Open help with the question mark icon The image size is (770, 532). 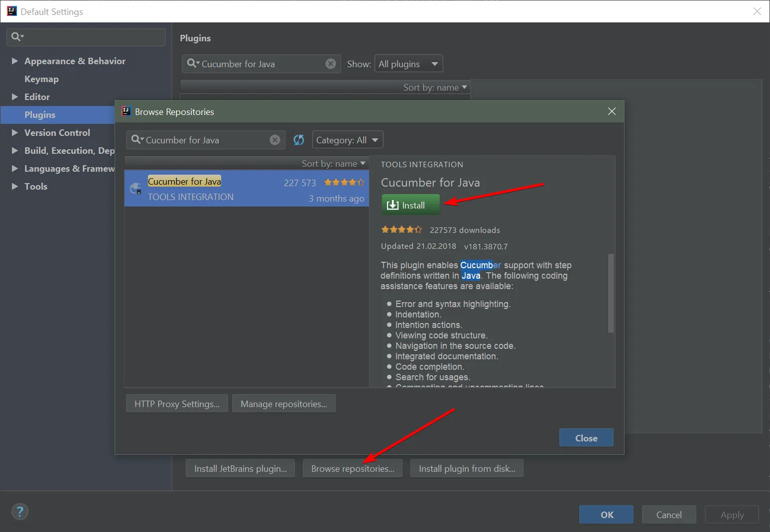[x=20, y=512]
